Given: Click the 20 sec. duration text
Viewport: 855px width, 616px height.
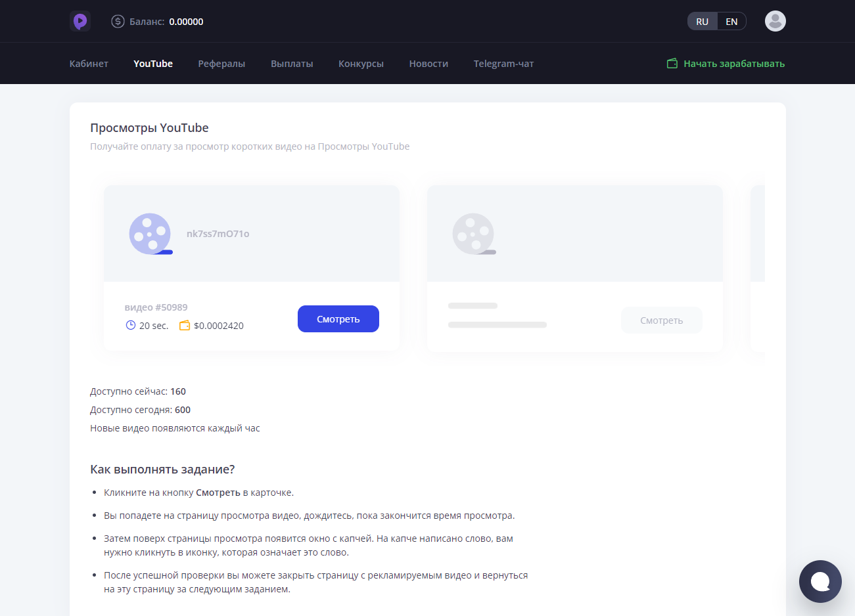Looking at the screenshot, I should coord(154,326).
